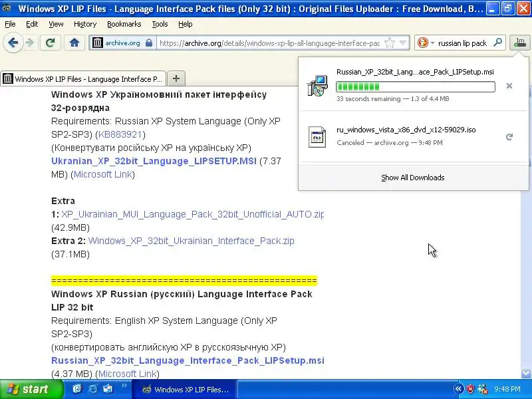Click the browser title bar app icon

[x=7, y=7]
